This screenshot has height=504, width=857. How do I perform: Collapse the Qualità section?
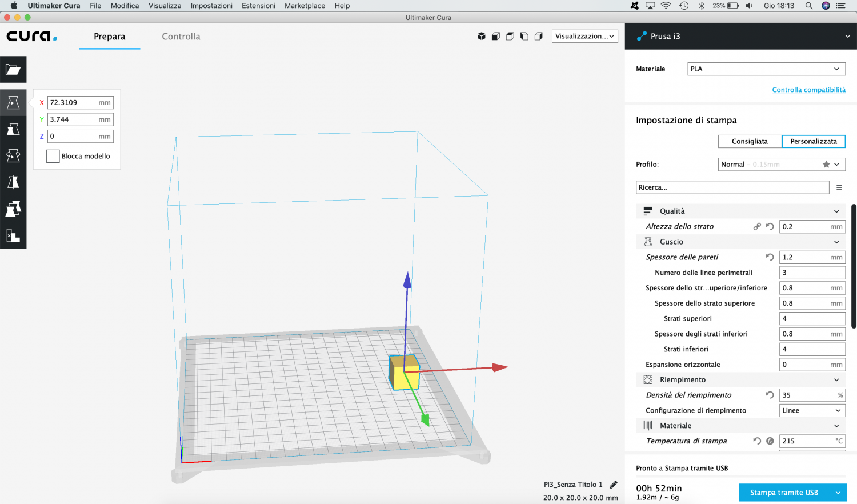pyautogui.click(x=740, y=211)
